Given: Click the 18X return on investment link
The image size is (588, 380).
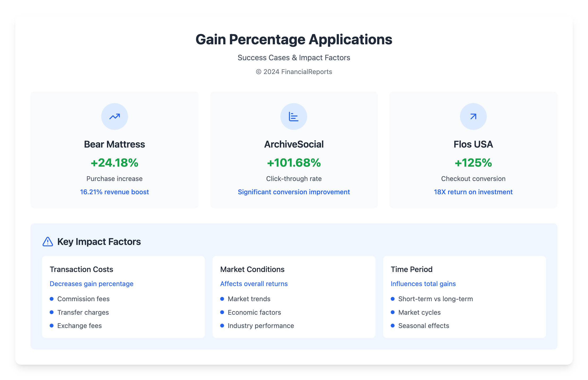Looking at the screenshot, I should tap(473, 192).
